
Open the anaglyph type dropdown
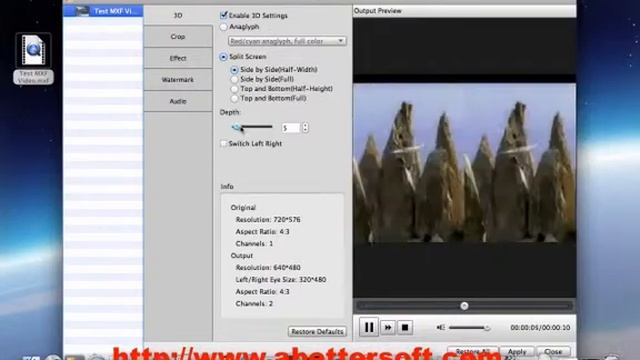click(287, 41)
